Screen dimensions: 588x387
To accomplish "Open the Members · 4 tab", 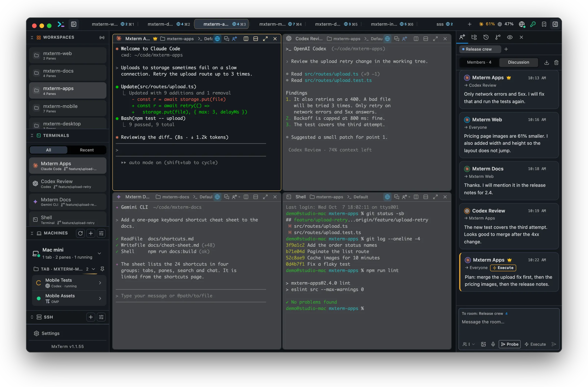I will [x=479, y=62].
